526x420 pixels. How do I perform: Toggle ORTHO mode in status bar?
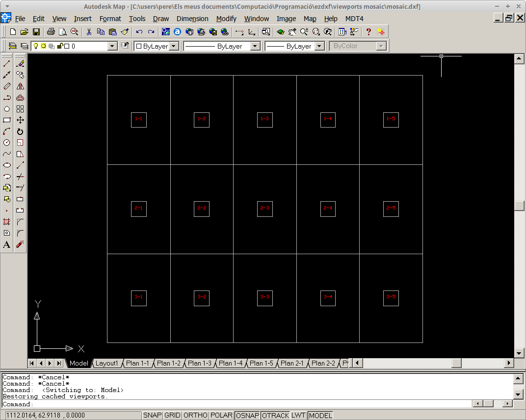click(196, 415)
